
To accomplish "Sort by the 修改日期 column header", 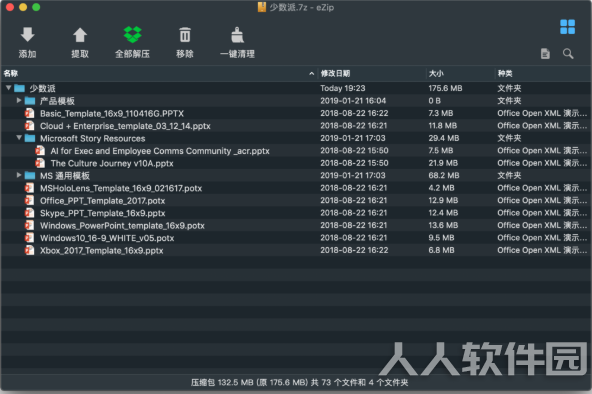I will tap(372, 73).
